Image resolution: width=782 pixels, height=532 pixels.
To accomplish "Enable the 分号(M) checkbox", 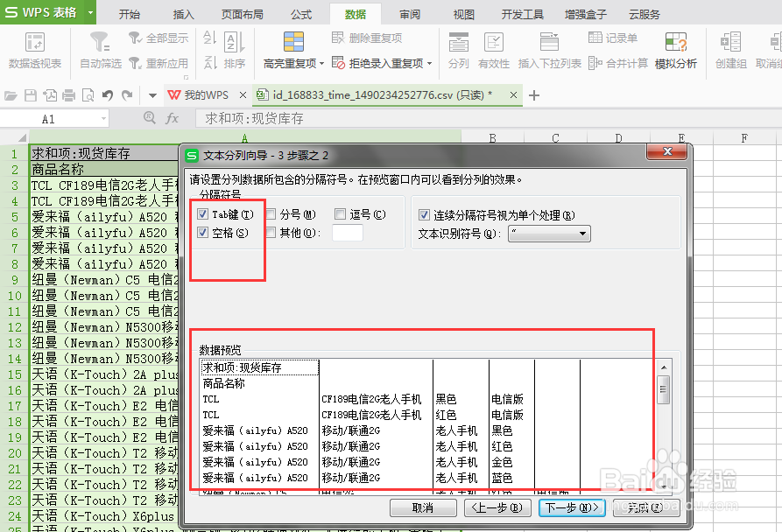I will [271, 214].
